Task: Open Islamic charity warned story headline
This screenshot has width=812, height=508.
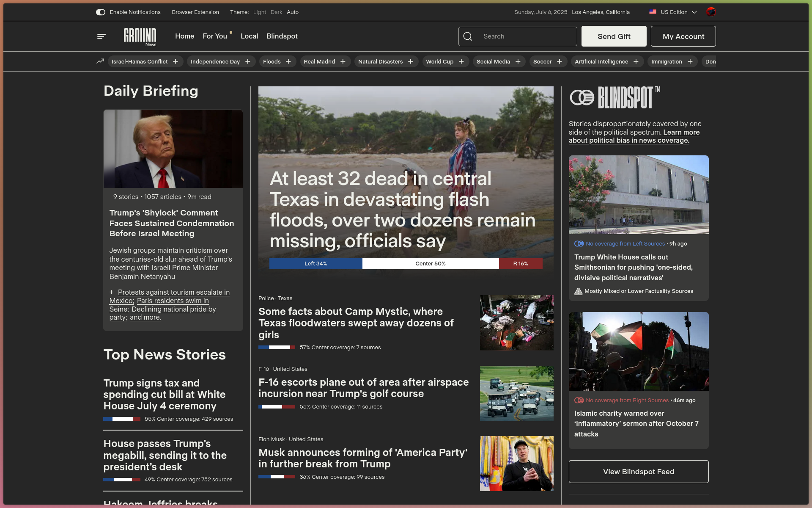Action: coord(636,424)
